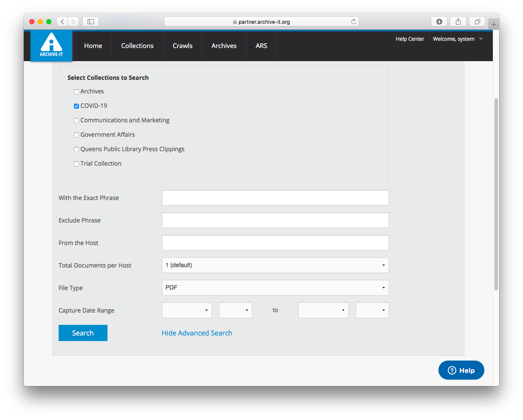This screenshot has width=523, height=420.
Task: Open the Safari downloads icon
Action: pyautogui.click(x=439, y=22)
